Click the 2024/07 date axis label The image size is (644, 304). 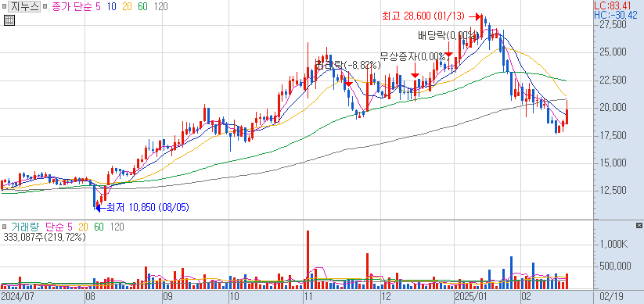point(17,297)
